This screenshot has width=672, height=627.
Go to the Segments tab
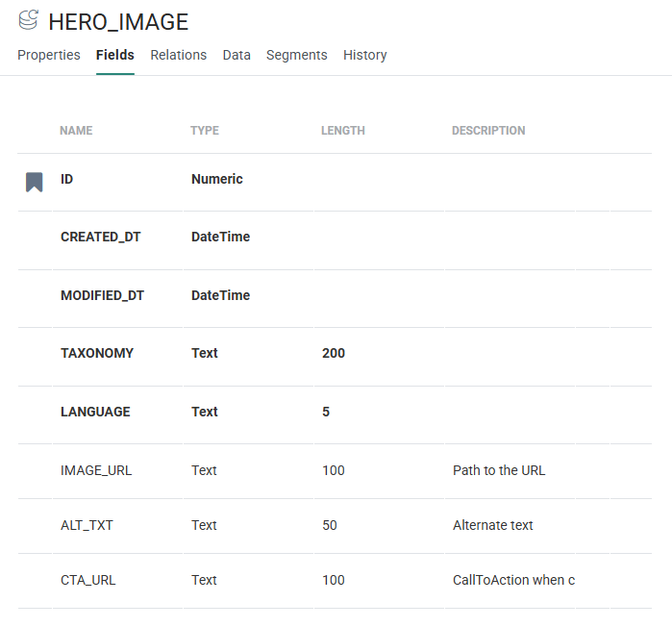point(296,55)
